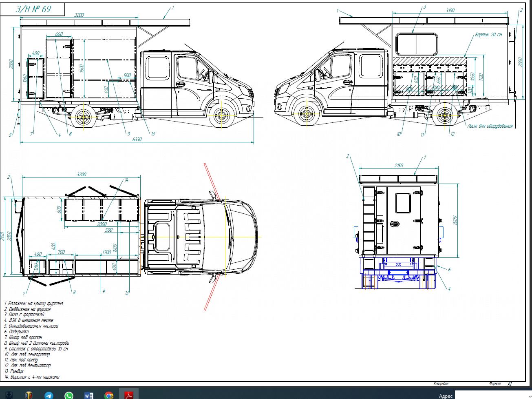This screenshot has width=532, height=399.
Task: Open World of Warships from the taskbar
Action: [x=9, y=395]
